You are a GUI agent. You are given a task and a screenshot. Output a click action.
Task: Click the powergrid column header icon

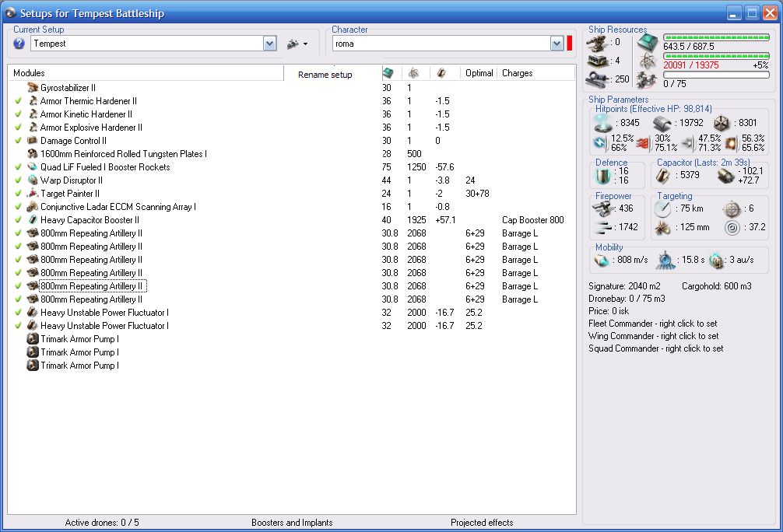click(x=413, y=73)
